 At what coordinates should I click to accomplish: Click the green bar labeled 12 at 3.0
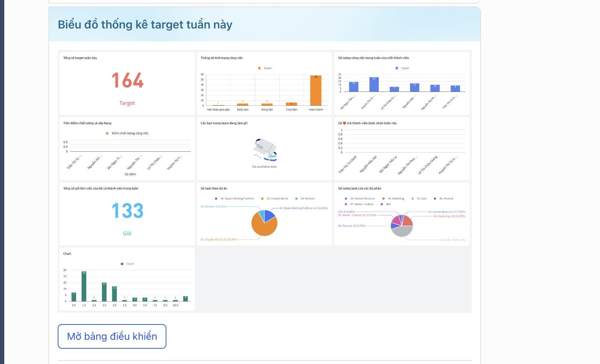tap(114, 294)
